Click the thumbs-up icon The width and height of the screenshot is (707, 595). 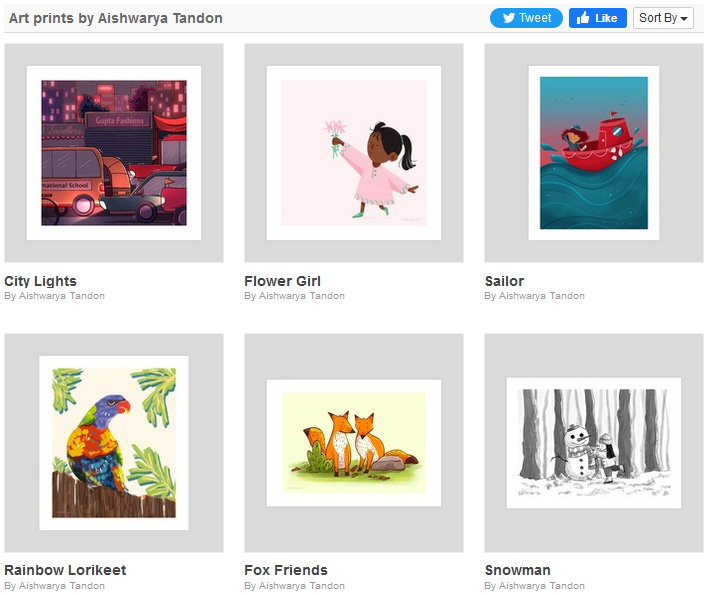583,18
